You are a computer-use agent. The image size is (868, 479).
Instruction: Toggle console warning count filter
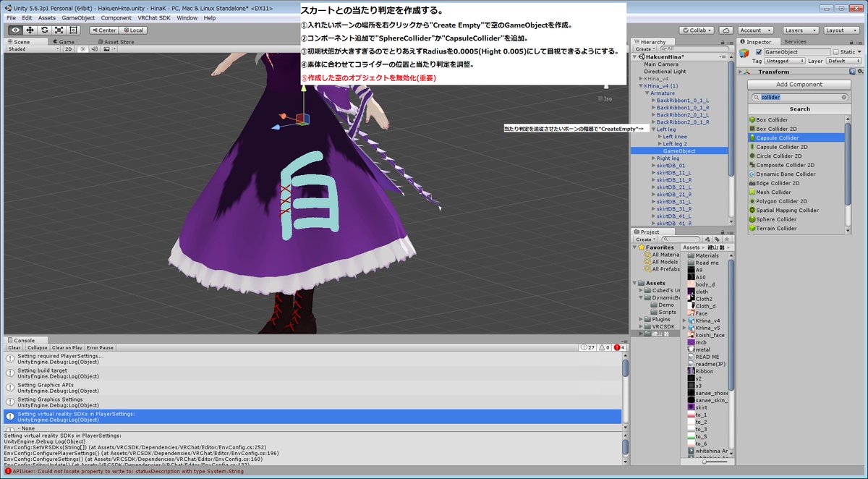click(x=605, y=347)
